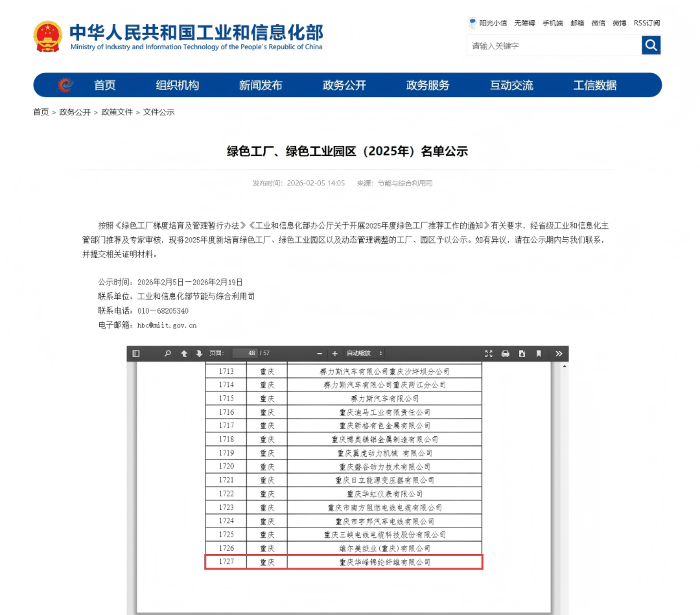Go to next PDF page arrow

point(199,353)
